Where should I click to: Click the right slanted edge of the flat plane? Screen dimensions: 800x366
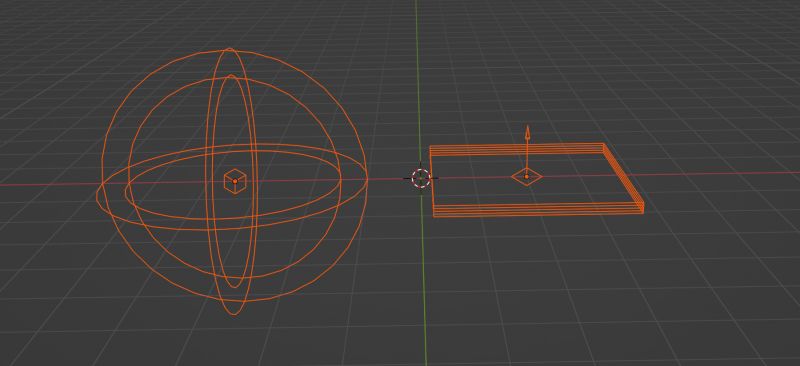(623, 175)
